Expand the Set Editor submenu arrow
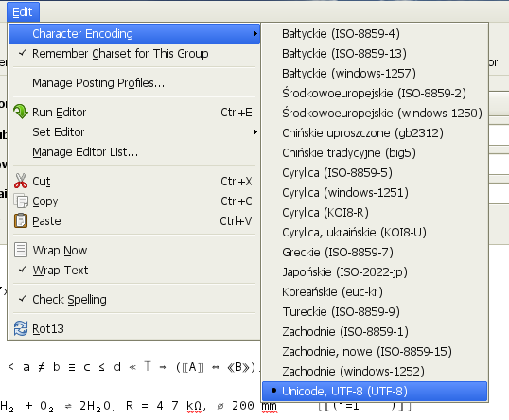This screenshot has height=420, width=509. pyautogui.click(x=255, y=132)
